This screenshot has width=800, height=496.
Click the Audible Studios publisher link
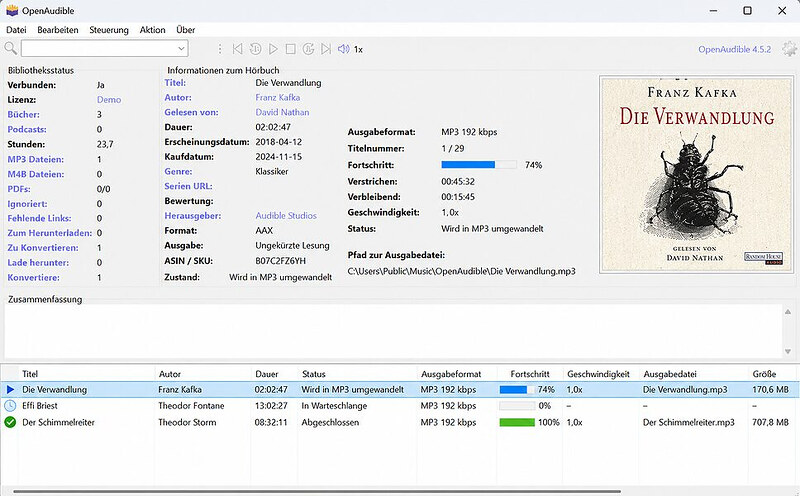(286, 215)
